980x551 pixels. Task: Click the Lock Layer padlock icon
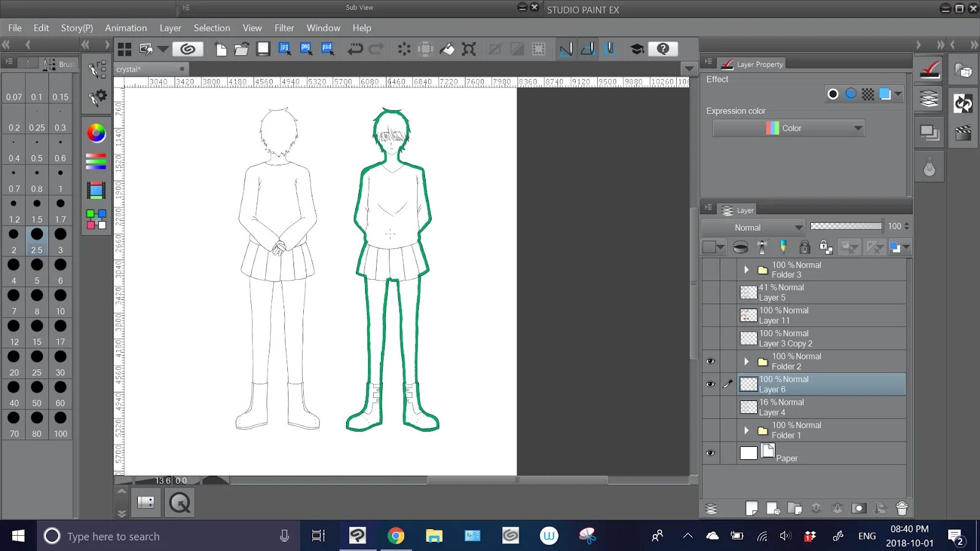(x=805, y=247)
